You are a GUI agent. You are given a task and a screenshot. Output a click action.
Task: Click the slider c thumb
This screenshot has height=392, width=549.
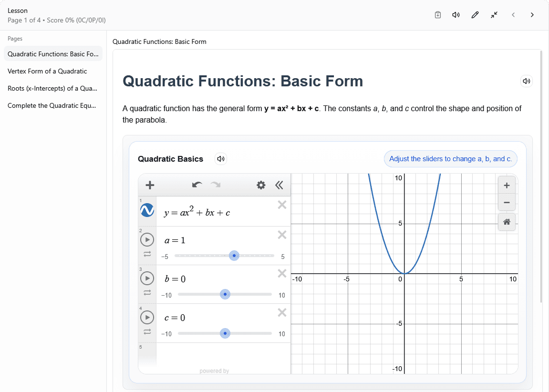225,333
